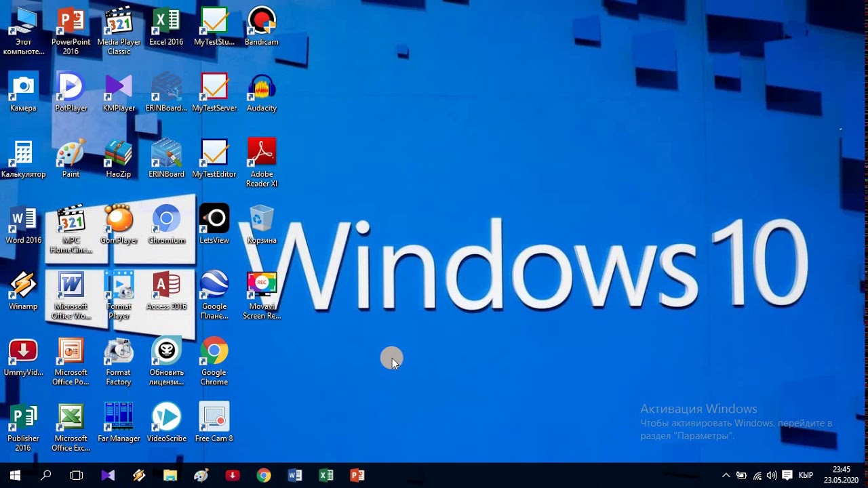Select the MPC HomeCinema desktop icon
The image size is (868, 488).
click(x=71, y=230)
